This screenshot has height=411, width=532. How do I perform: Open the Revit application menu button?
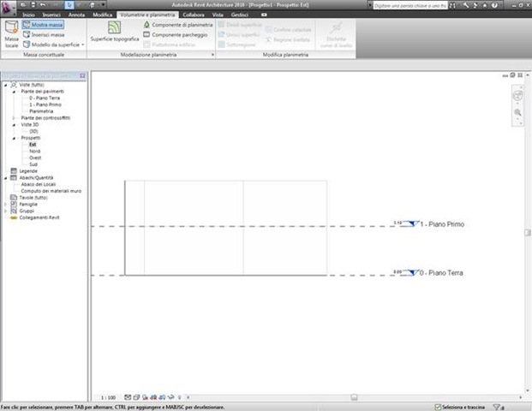point(8,9)
